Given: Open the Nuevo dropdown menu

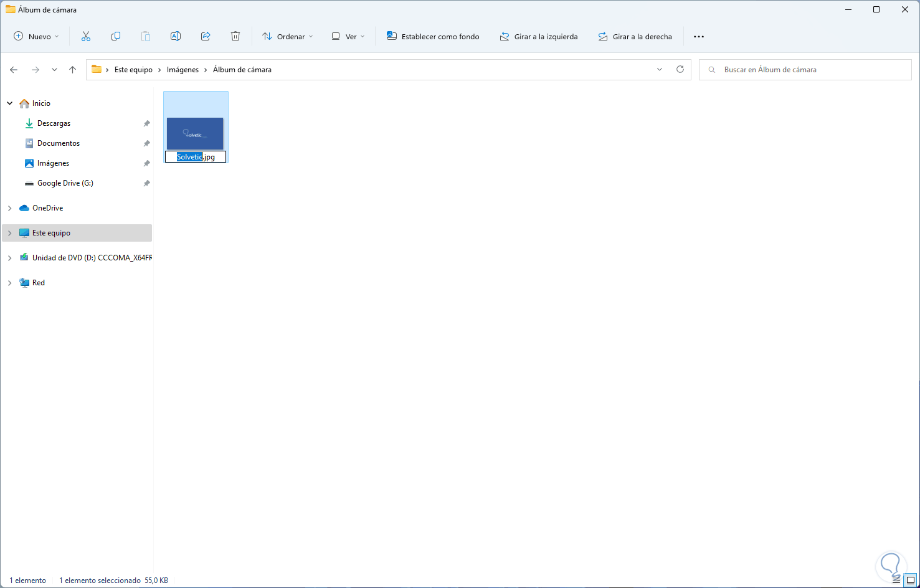Looking at the screenshot, I should coord(37,37).
